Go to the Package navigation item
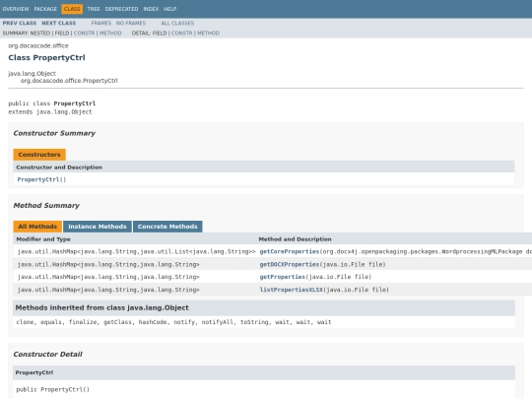This screenshot has height=399, width=532. (45, 9)
